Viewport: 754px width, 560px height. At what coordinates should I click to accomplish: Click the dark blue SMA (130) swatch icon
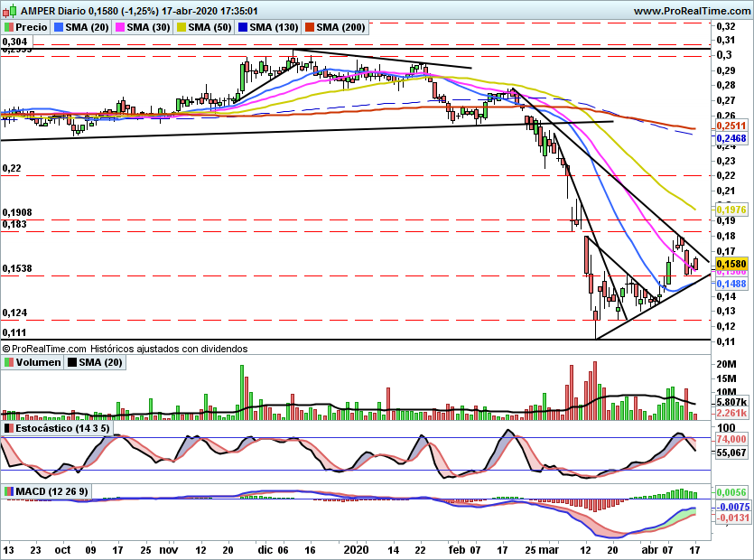(x=243, y=27)
